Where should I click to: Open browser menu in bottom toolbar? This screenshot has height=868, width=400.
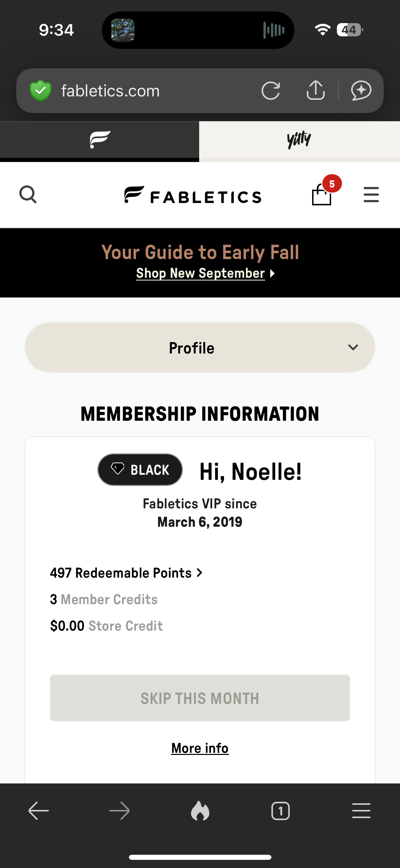click(x=361, y=811)
